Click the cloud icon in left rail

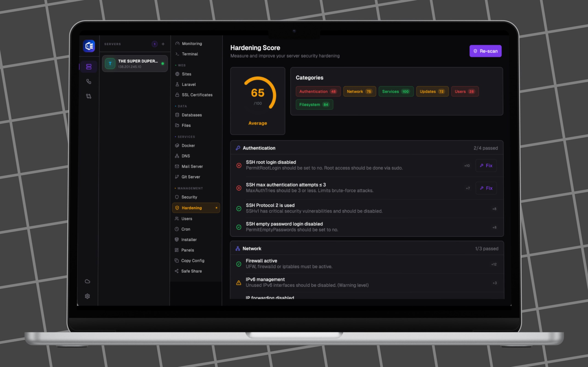pos(88,281)
